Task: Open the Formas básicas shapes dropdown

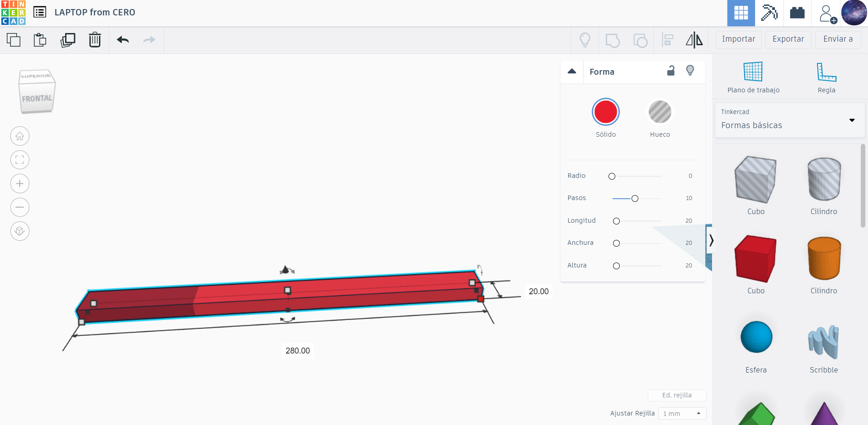Action: [790, 120]
